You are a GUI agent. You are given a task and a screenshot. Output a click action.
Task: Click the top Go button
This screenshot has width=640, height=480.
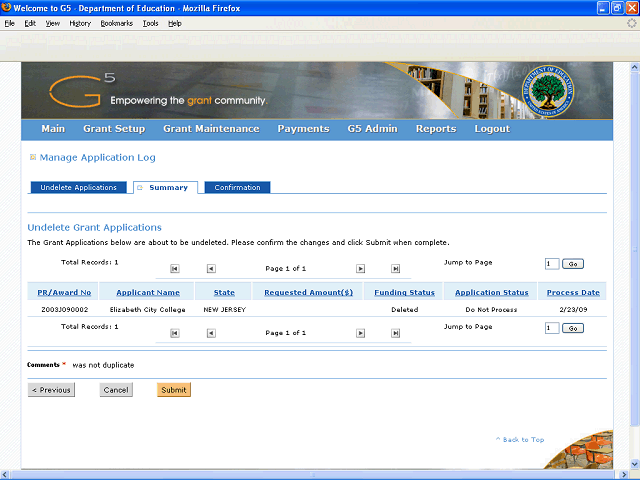(573, 264)
